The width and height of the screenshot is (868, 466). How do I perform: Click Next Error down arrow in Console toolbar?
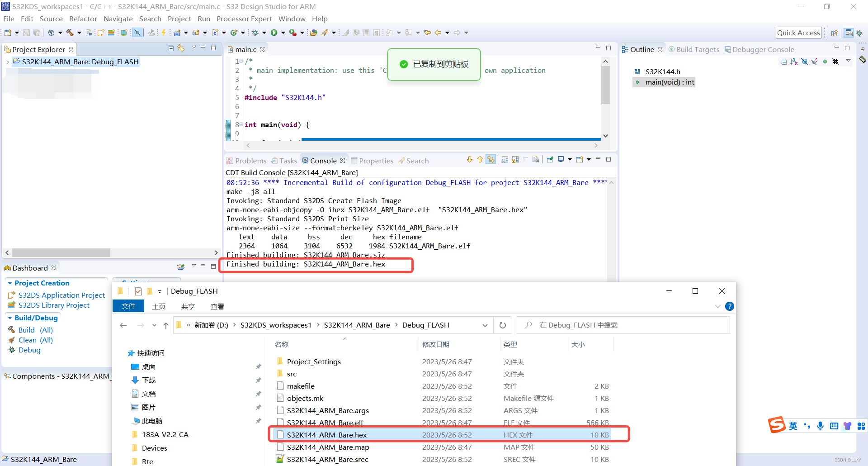470,159
